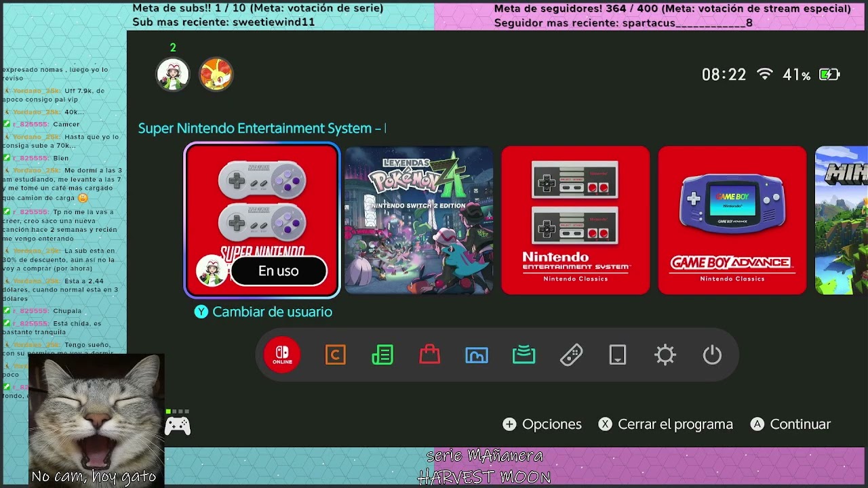Click the user avatar on the SNES tile
Viewport: 868px width, 488px height.
212,271
